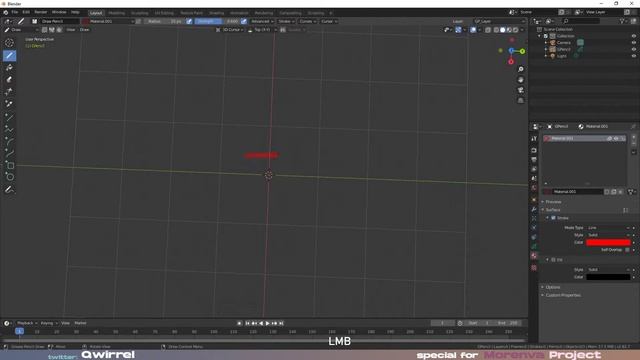Click the red X axis on navigation gizmo
The image size is (640, 360).
click(511, 62)
